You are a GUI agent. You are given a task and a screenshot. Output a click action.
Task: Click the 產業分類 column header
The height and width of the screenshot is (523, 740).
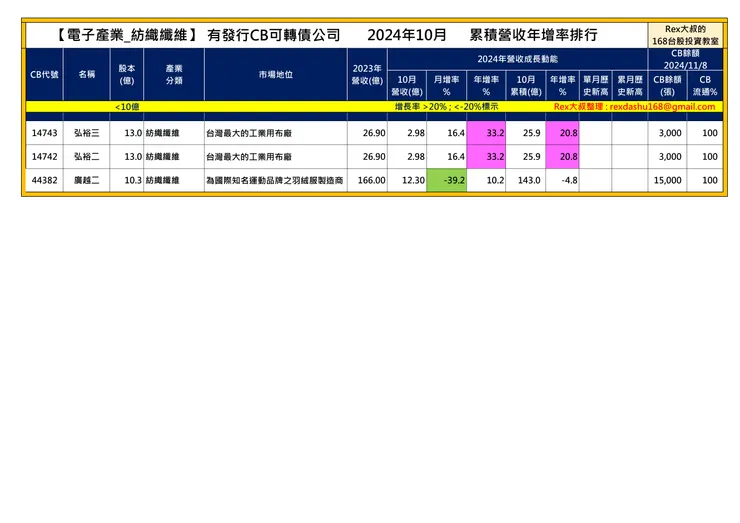tap(174, 75)
